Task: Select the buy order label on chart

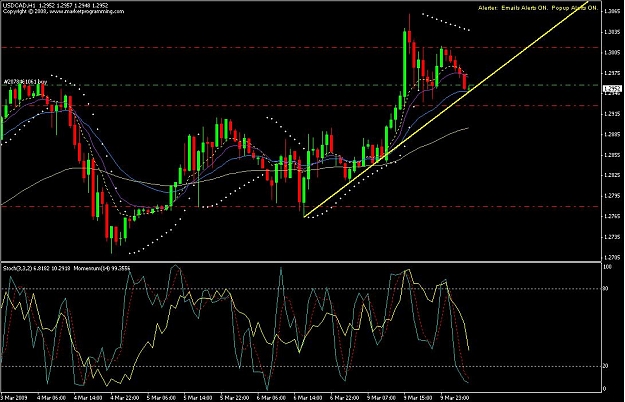Action: click(25, 82)
